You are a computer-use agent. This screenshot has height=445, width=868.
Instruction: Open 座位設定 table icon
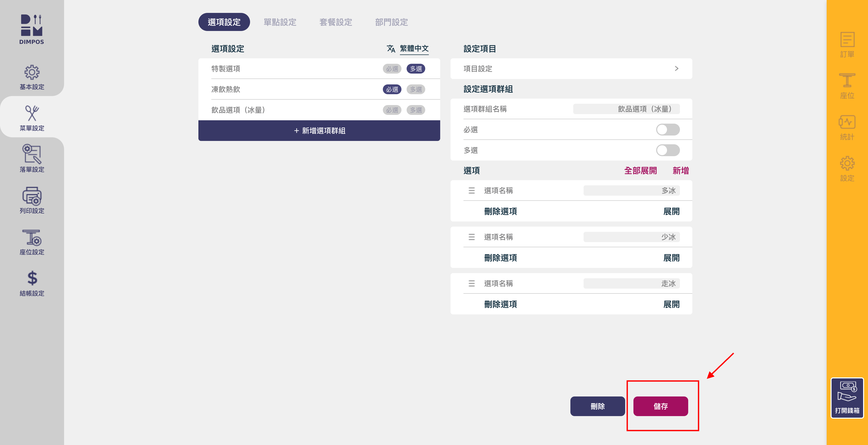[x=32, y=238]
